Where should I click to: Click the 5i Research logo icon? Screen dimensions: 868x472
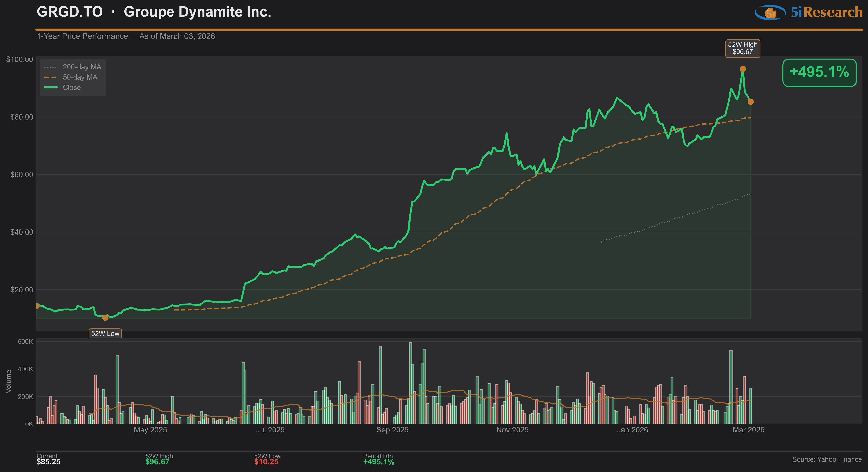pos(770,13)
